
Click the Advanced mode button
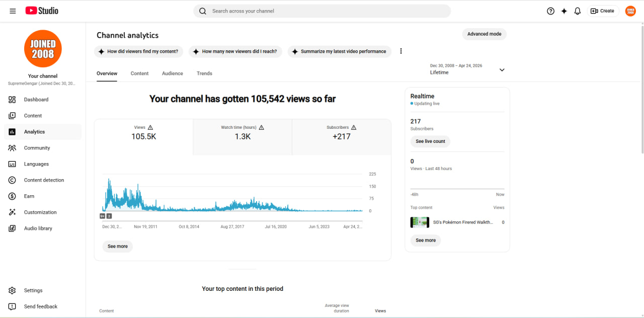point(484,34)
